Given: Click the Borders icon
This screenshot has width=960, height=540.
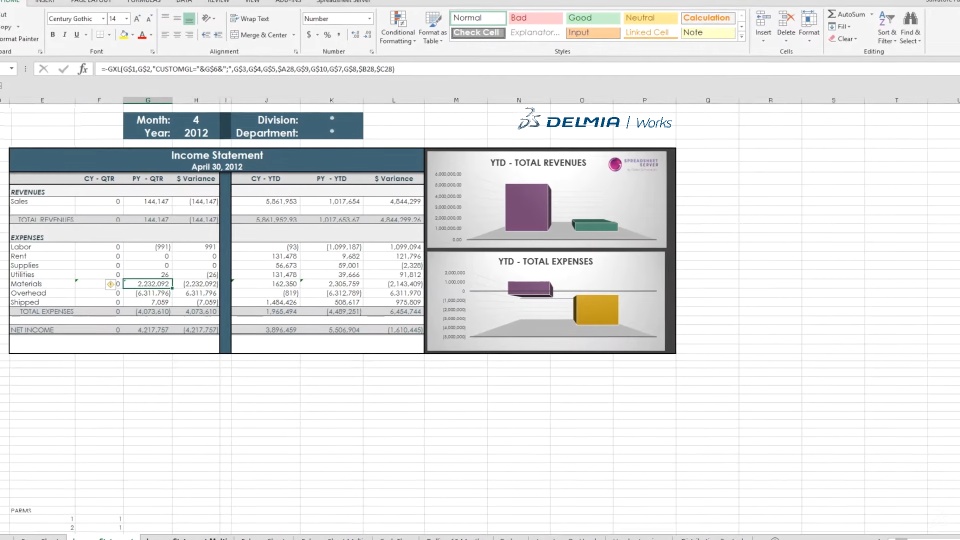Looking at the screenshot, I should [x=100, y=35].
